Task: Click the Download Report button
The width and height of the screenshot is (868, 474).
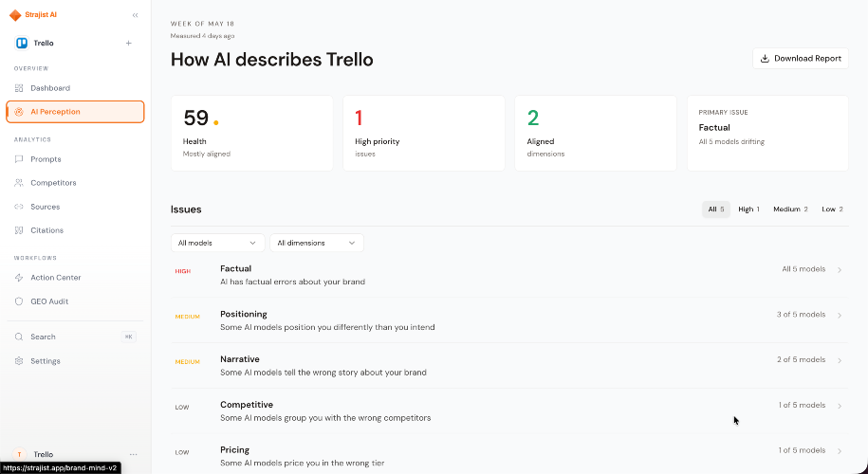Action: coord(801,59)
